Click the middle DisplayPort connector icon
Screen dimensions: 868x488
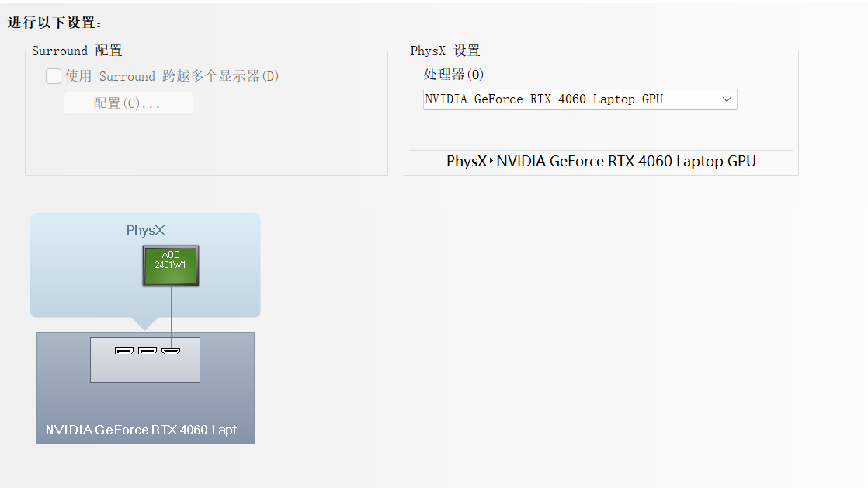click(x=148, y=350)
